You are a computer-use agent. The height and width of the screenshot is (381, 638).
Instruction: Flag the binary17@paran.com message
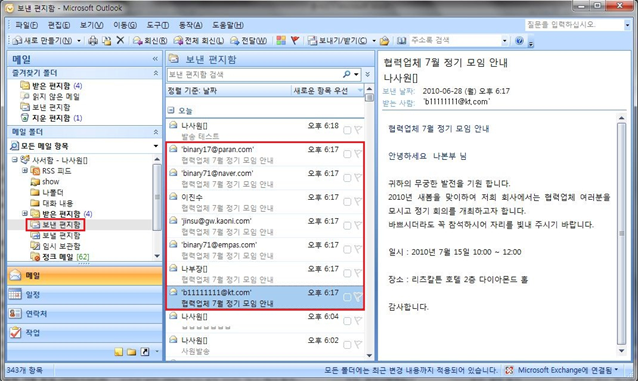[358, 154]
